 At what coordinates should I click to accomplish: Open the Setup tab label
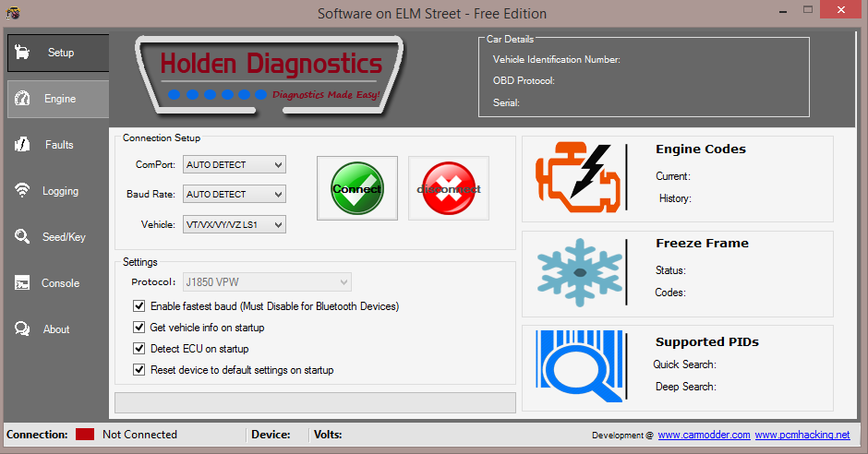[x=60, y=53]
